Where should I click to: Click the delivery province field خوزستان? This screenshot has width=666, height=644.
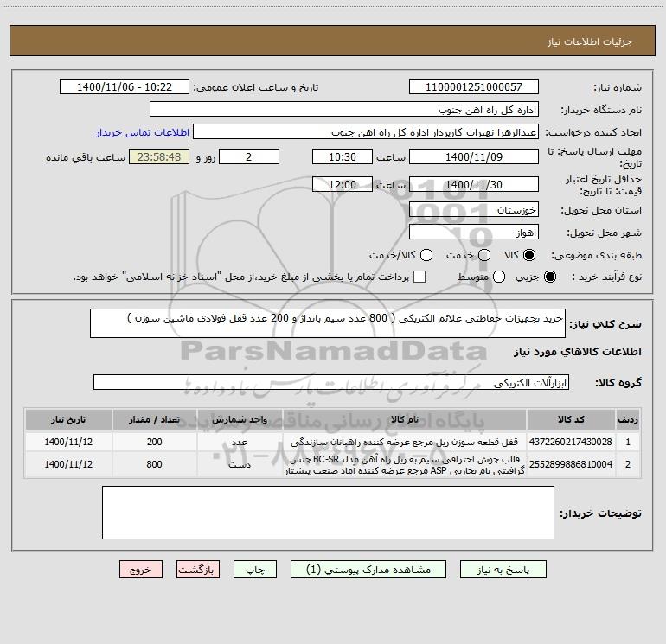coord(474,209)
